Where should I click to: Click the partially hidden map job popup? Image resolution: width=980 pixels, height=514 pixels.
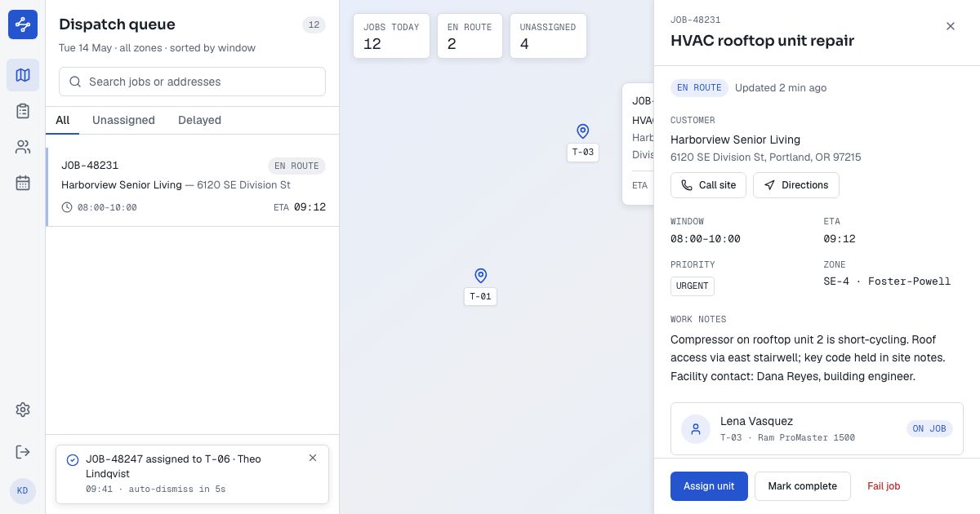tap(638, 144)
